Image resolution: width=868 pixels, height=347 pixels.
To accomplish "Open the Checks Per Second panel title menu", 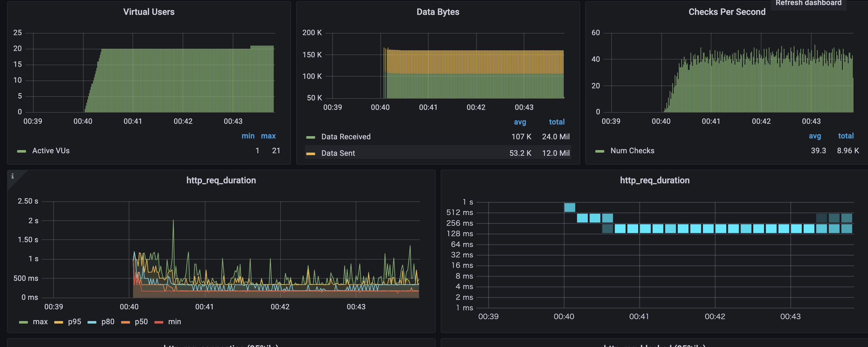I will point(727,12).
